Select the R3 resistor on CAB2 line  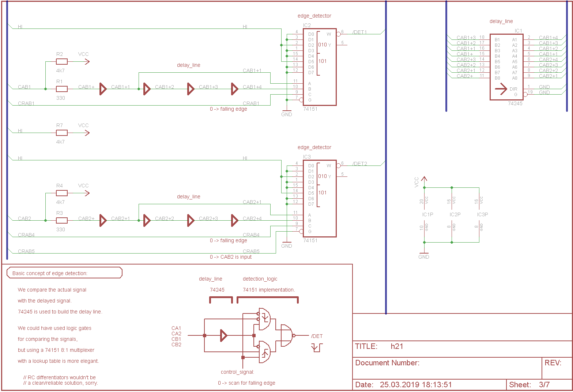point(62,220)
